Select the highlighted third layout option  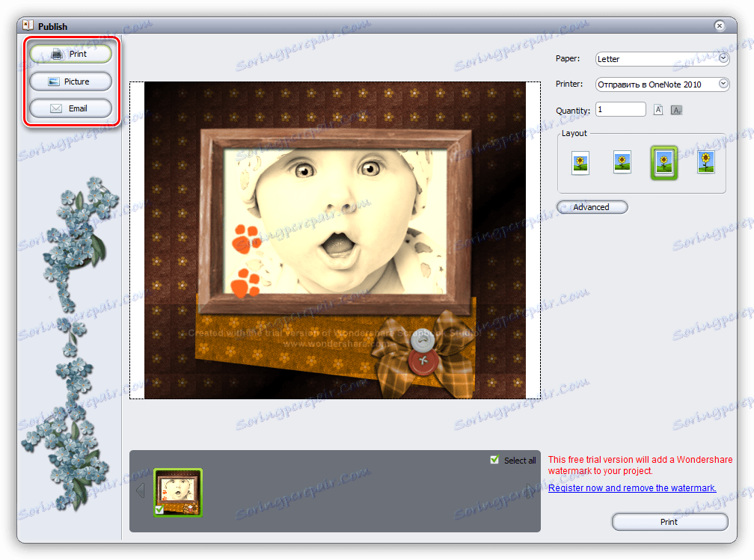click(663, 161)
